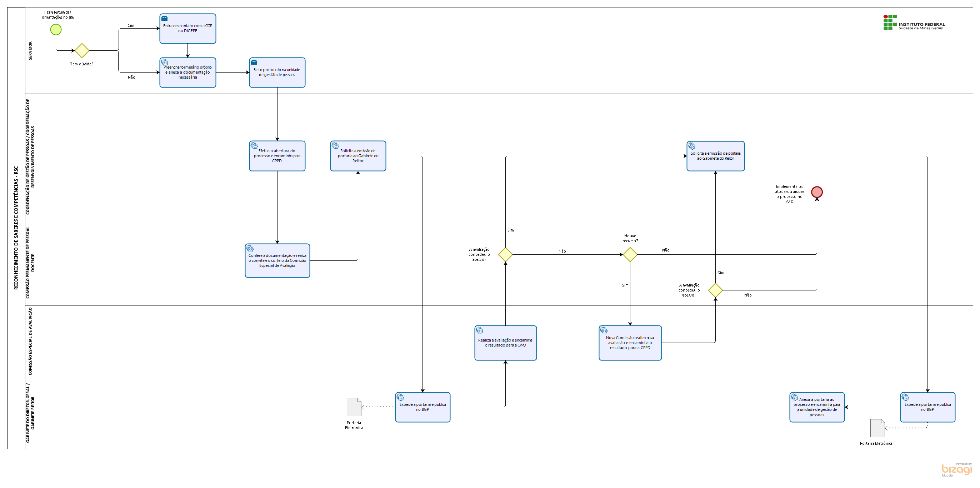Select the 'Tem dúvida?' gateway diamond
The height and width of the screenshot is (488, 980).
[82, 50]
